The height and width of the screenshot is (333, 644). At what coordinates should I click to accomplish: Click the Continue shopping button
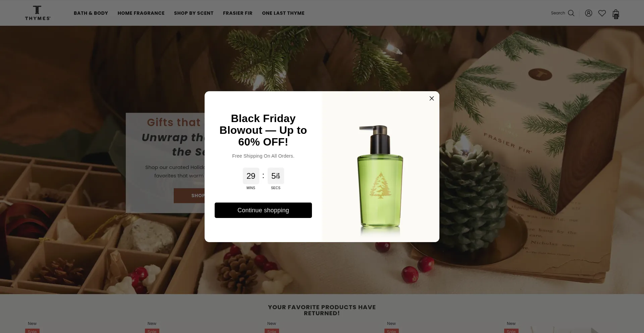(x=263, y=210)
